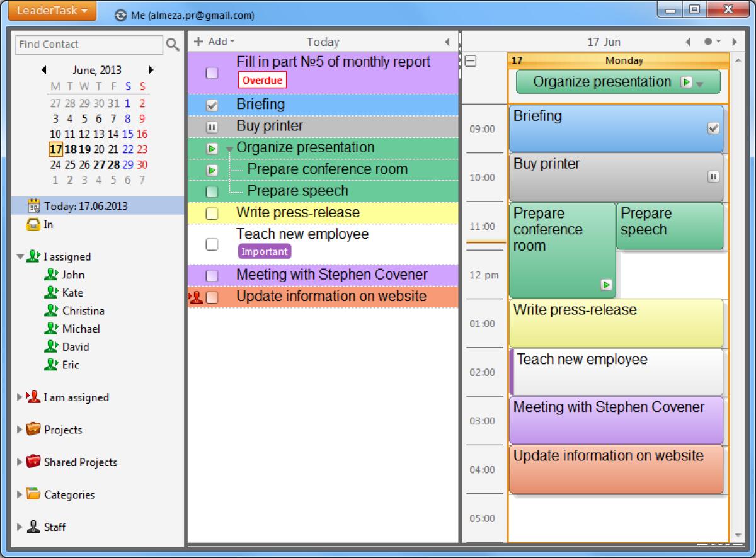Expand the I am assigned section

click(x=20, y=397)
